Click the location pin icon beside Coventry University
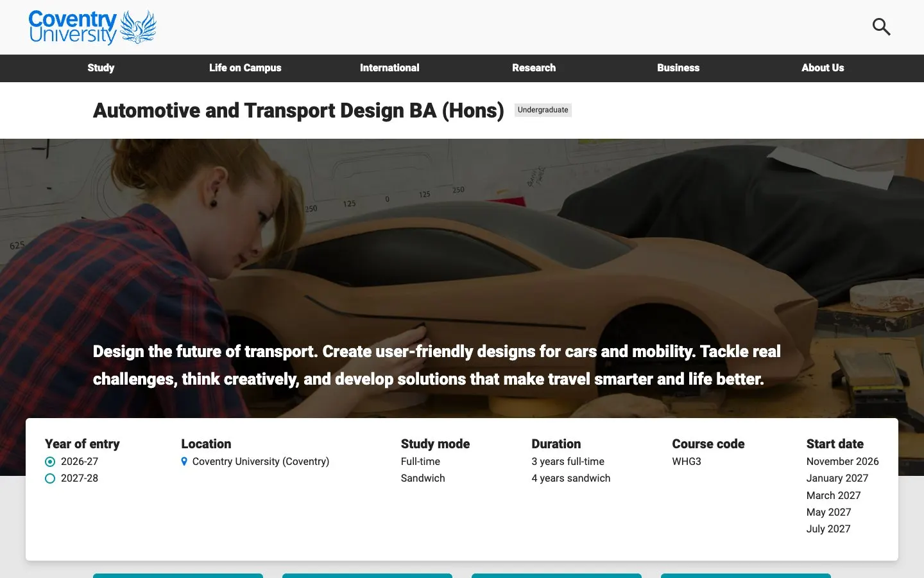 pos(184,461)
